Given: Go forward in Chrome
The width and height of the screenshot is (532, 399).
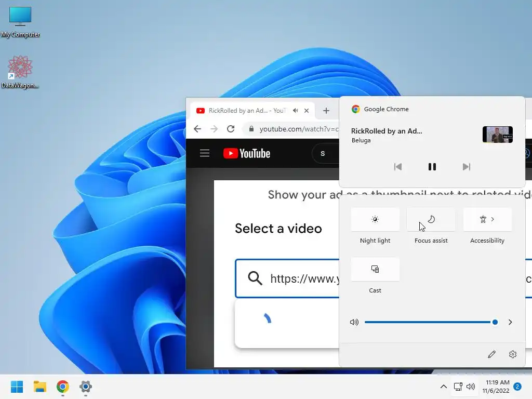Looking at the screenshot, I should pyautogui.click(x=214, y=129).
